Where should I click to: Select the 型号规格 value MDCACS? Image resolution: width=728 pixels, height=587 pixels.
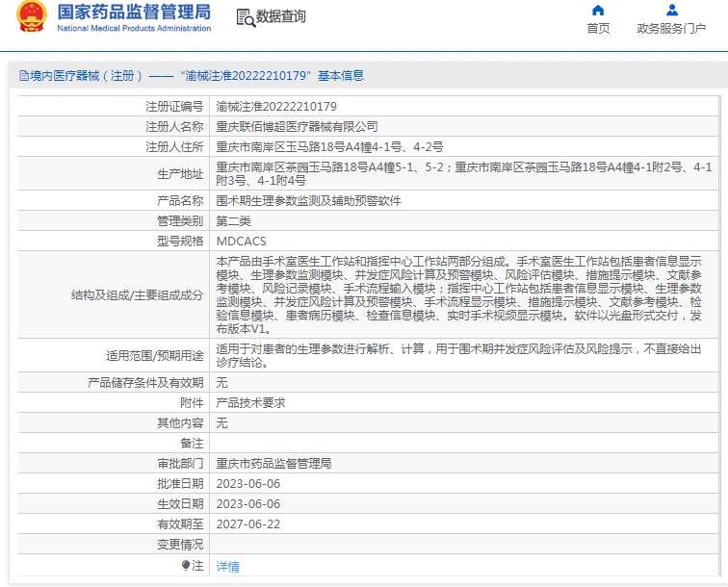click(x=241, y=241)
